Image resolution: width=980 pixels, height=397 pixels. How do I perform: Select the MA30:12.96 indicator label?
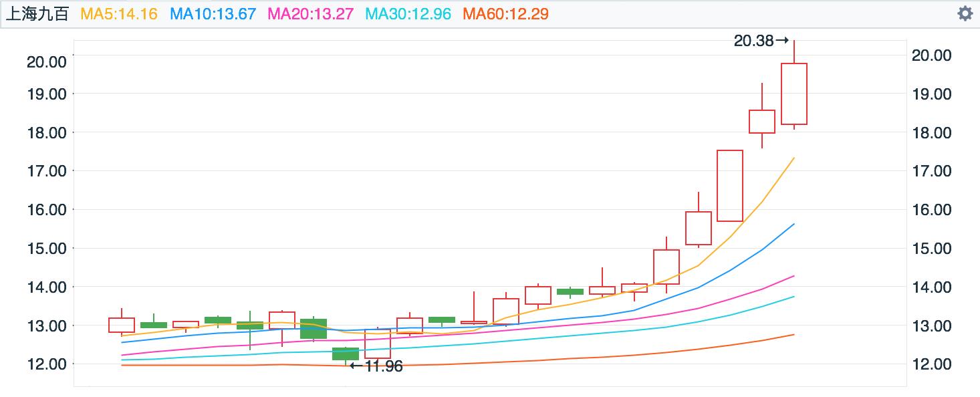[x=408, y=14]
